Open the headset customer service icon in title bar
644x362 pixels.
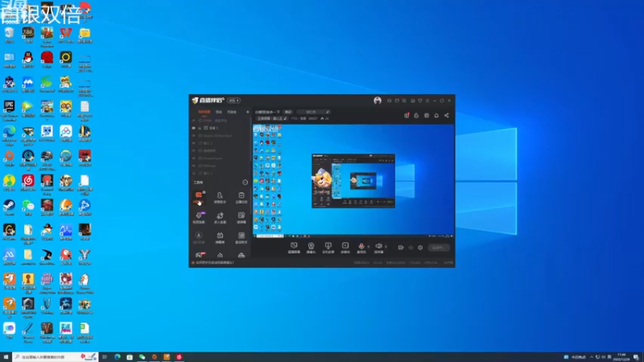(389, 101)
